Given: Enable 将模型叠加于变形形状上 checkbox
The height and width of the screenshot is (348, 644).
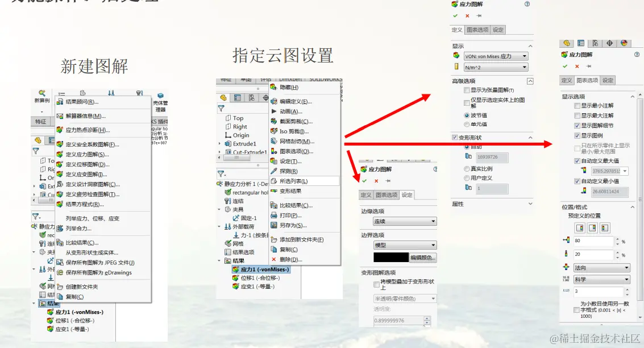Looking at the screenshot, I should pyautogui.click(x=376, y=284).
